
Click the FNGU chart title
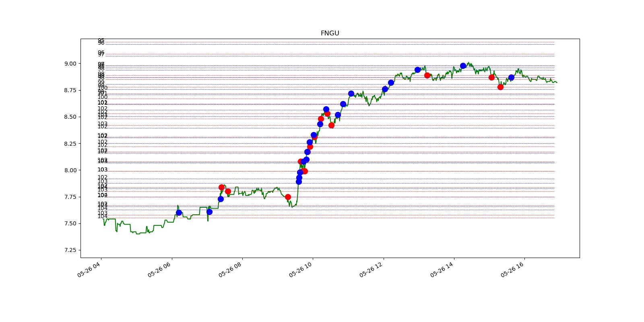(x=330, y=33)
